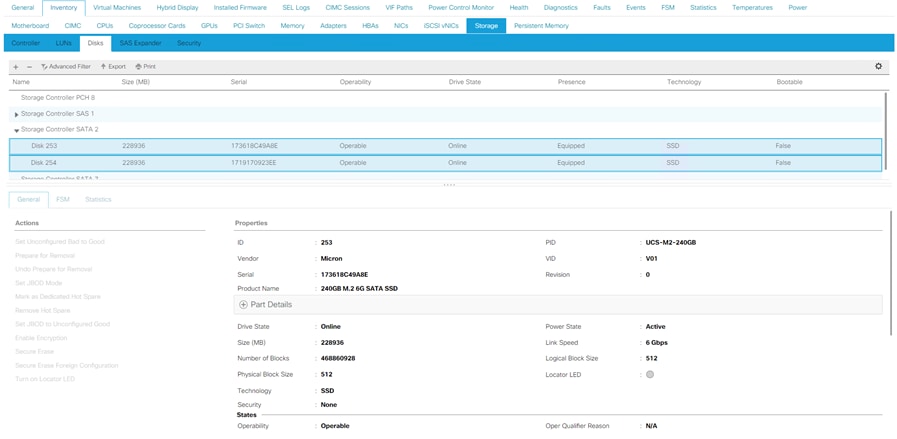
Task: Open the Temperatures tab
Action: tap(752, 8)
